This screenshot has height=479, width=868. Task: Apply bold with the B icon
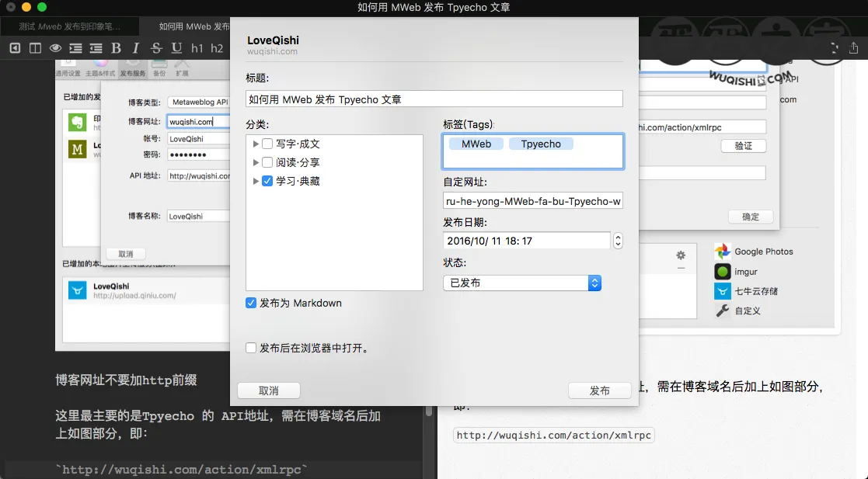[117, 48]
